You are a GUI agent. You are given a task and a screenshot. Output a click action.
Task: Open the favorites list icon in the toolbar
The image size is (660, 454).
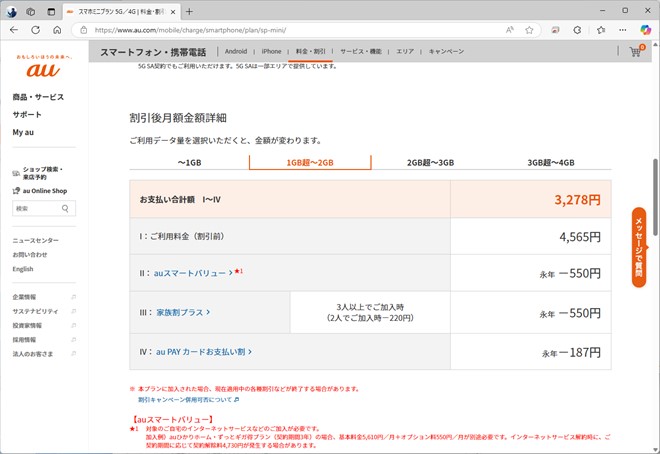[601, 30]
